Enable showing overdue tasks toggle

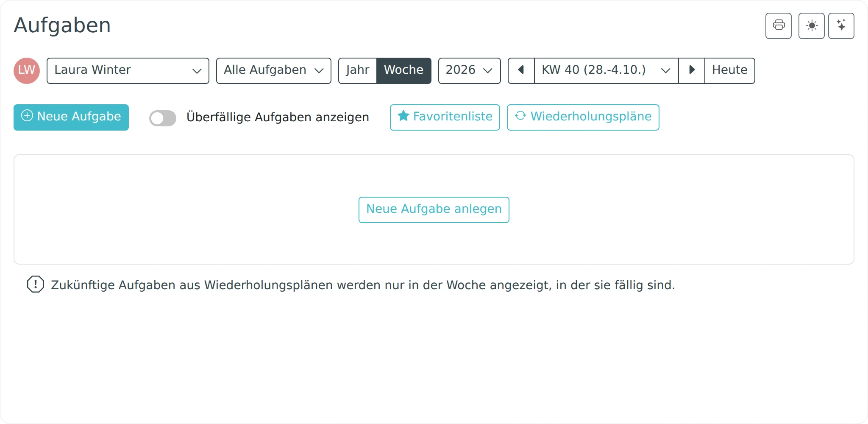point(163,118)
